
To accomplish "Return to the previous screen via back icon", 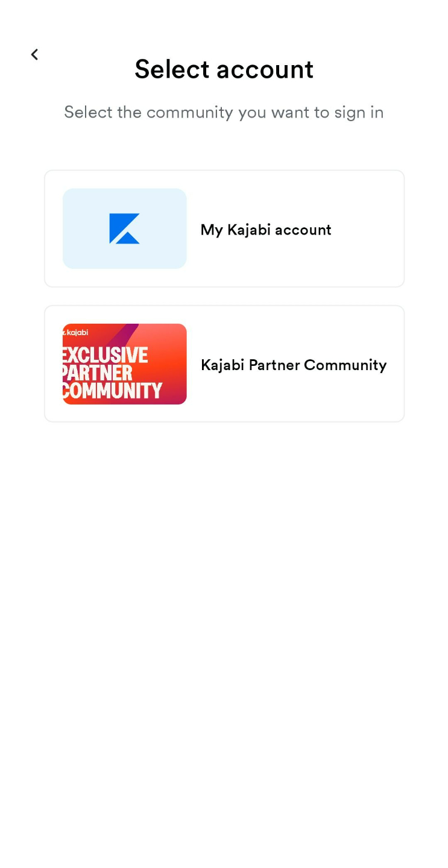I will coord(34,55).
